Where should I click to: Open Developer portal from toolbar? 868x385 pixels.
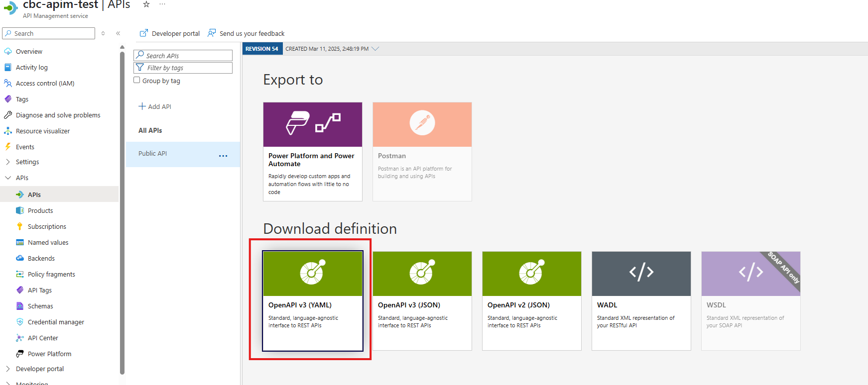[170, 33]
